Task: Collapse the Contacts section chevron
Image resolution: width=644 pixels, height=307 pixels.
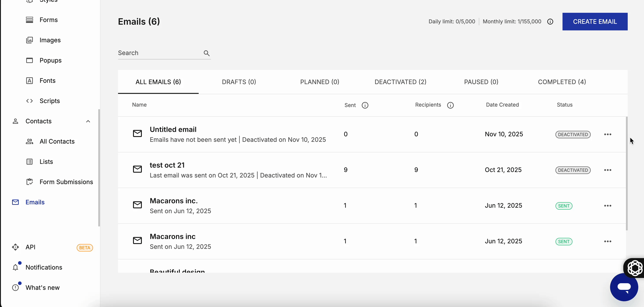Action: point(88,121)
